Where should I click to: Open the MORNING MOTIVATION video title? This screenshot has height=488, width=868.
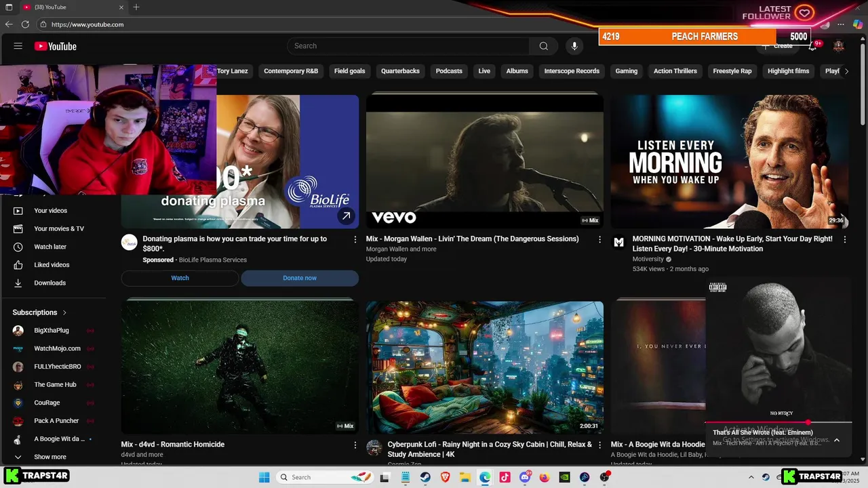[x=732, y=244]
